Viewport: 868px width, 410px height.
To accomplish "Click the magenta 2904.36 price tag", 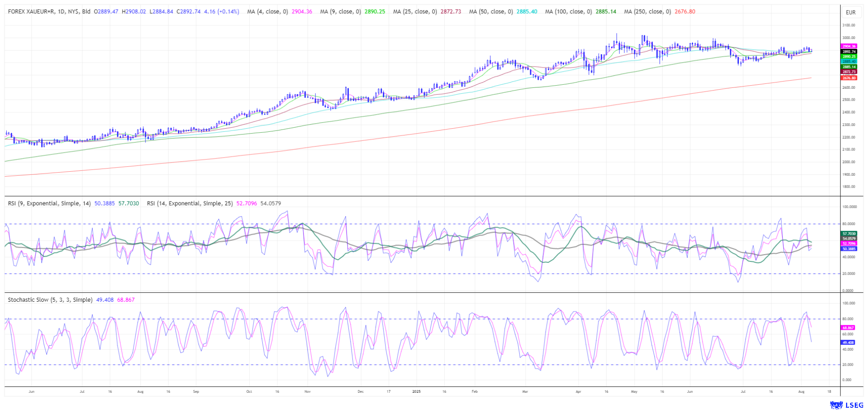I will coord(849,46).
